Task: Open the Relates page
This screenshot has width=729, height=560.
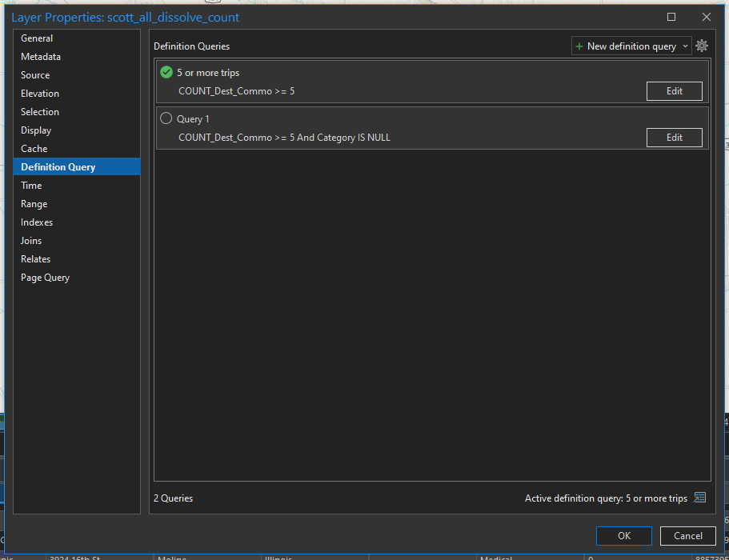Action: pyautogui.click(x=35, y=258)
